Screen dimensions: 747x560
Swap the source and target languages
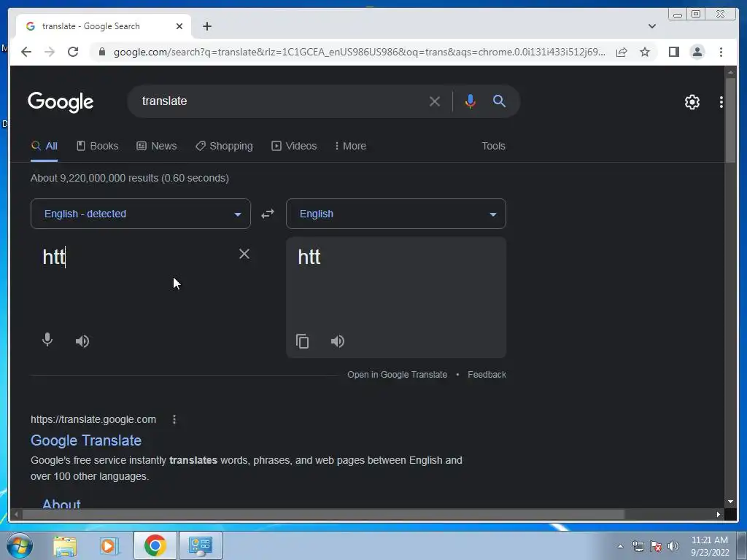(x=268, y=214)
